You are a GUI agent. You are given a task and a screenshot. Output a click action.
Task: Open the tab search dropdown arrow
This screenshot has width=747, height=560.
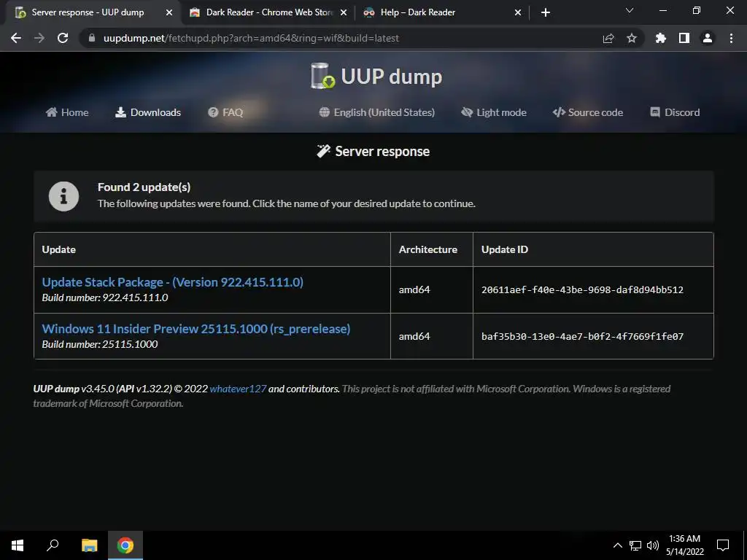pos(630,10)
